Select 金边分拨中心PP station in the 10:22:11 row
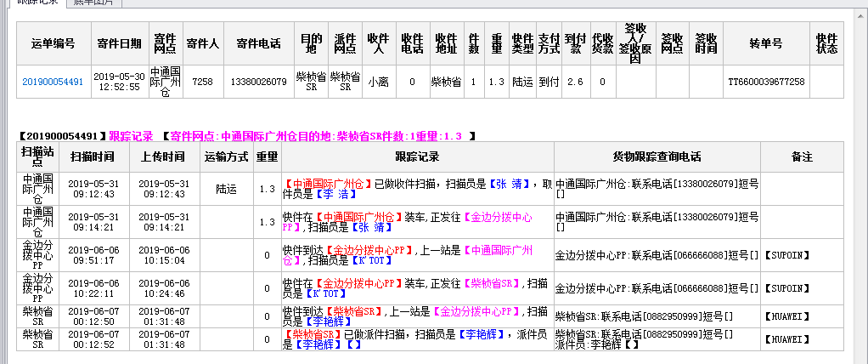Screen dimensions: 868x364 tap(37, 288)
